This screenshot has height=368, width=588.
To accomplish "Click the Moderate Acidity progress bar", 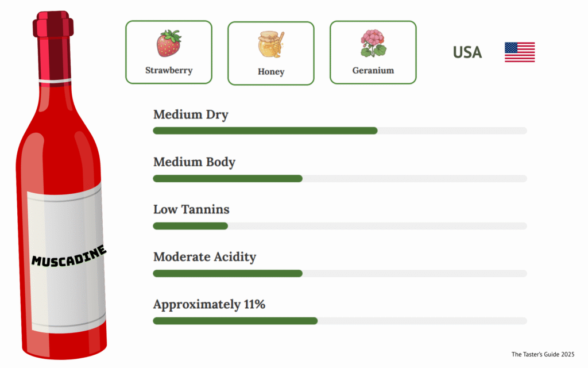I will coord(339,273).
